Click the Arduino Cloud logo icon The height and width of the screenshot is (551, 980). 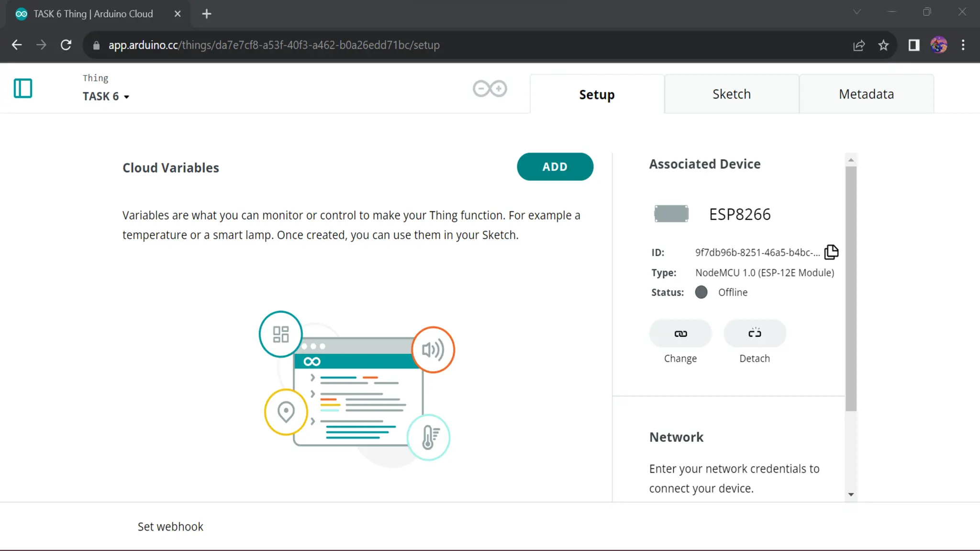tap(490, 88)
